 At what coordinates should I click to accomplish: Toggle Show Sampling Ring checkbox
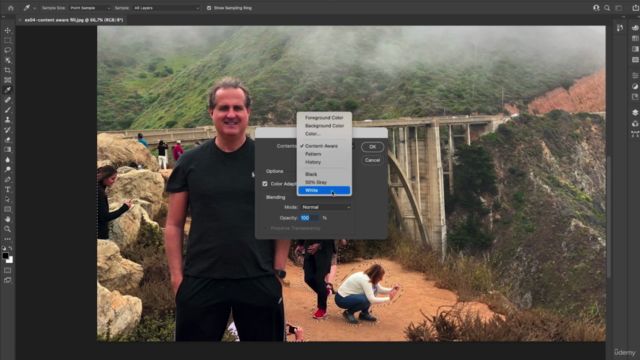coord(209,8)
